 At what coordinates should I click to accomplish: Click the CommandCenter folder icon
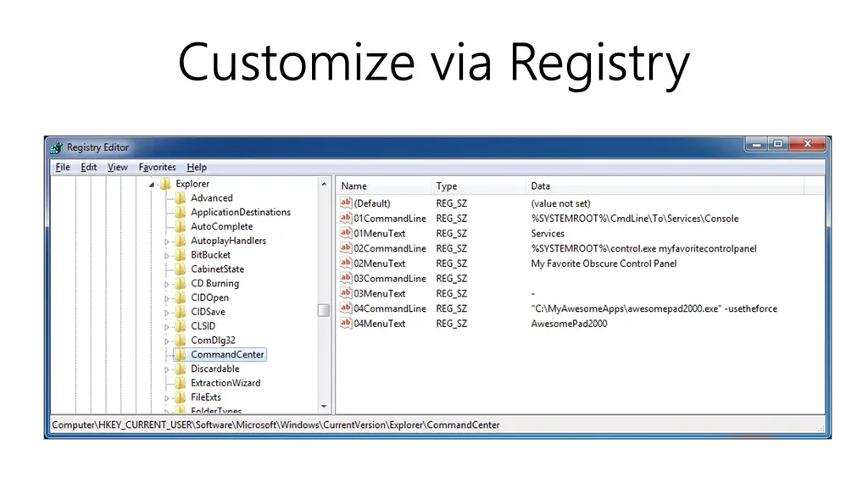pyautogui.click(x=180, y=355)
